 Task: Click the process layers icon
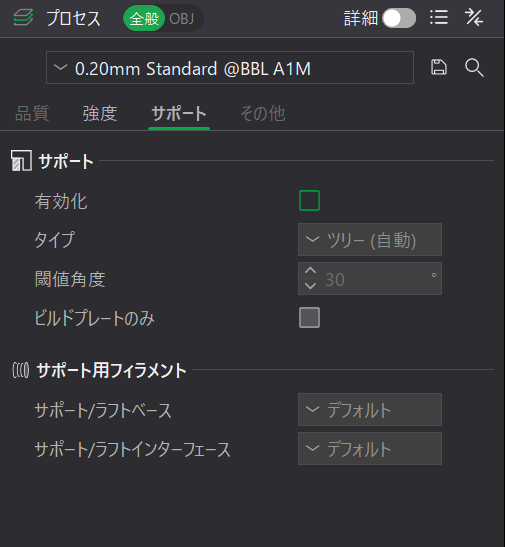point(23,17)
